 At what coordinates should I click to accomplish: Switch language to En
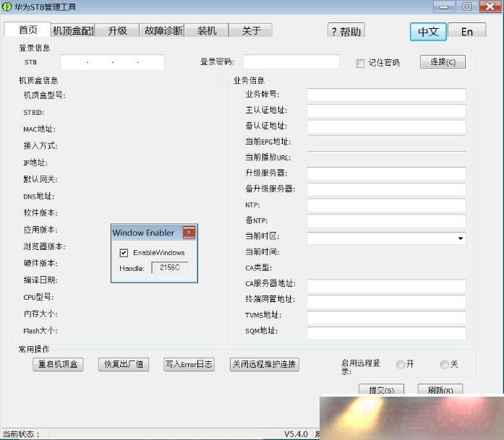pos(466,32)
